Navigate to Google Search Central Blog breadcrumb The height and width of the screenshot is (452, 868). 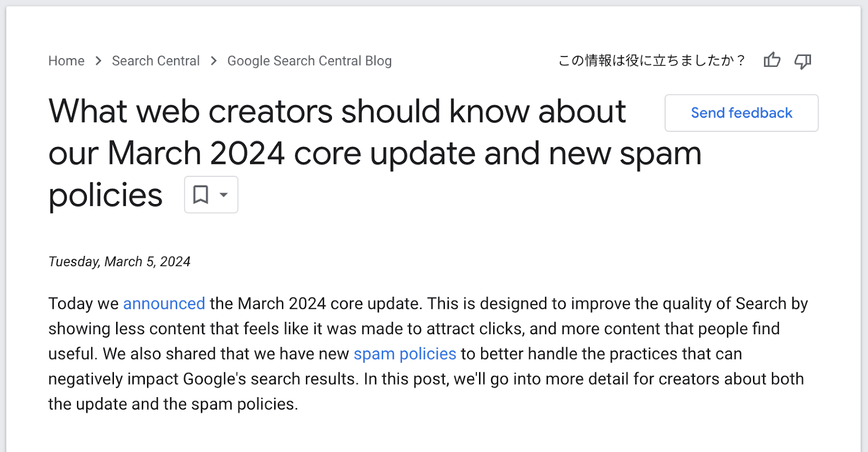309,61
